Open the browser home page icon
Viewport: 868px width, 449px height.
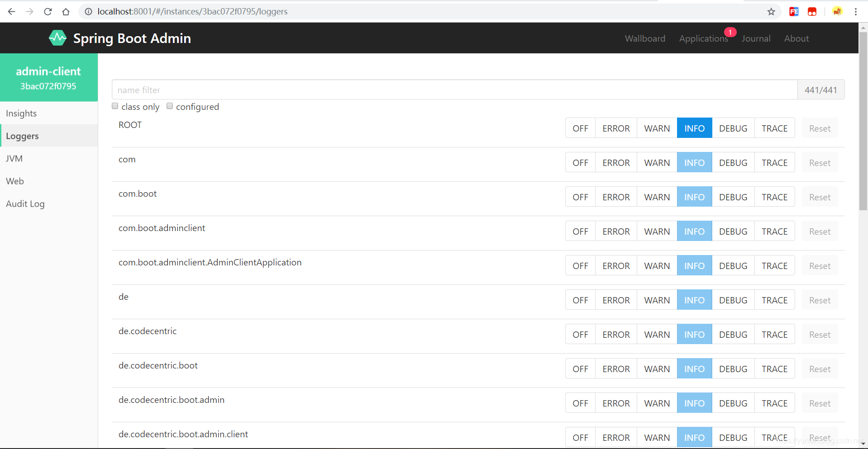66,11
